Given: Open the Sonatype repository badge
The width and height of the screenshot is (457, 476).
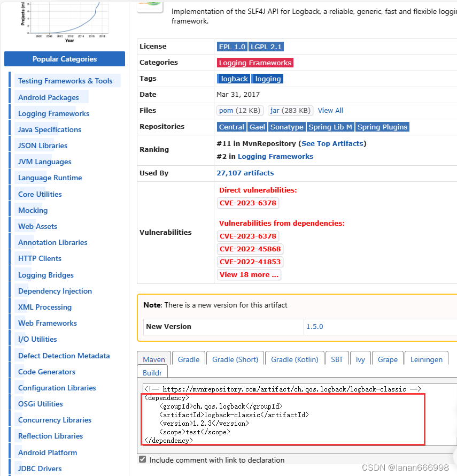Looking at the screenshot, I should click(287, 127).
